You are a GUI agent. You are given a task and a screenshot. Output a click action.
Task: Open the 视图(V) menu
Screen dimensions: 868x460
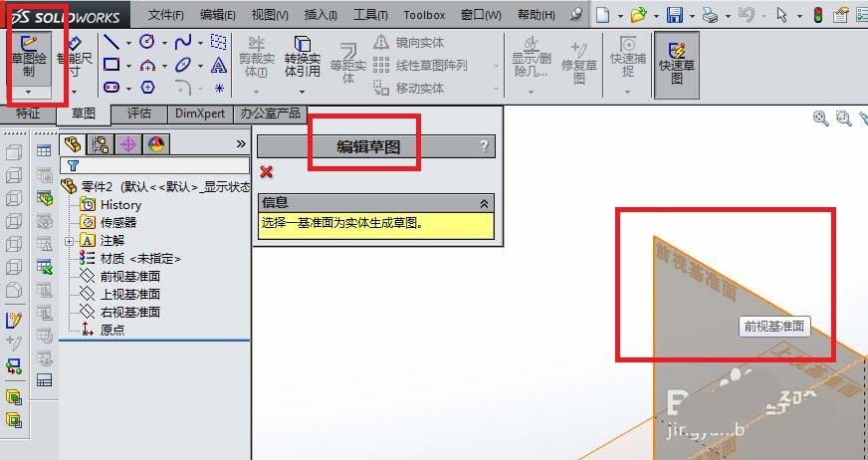click(270, 15)
